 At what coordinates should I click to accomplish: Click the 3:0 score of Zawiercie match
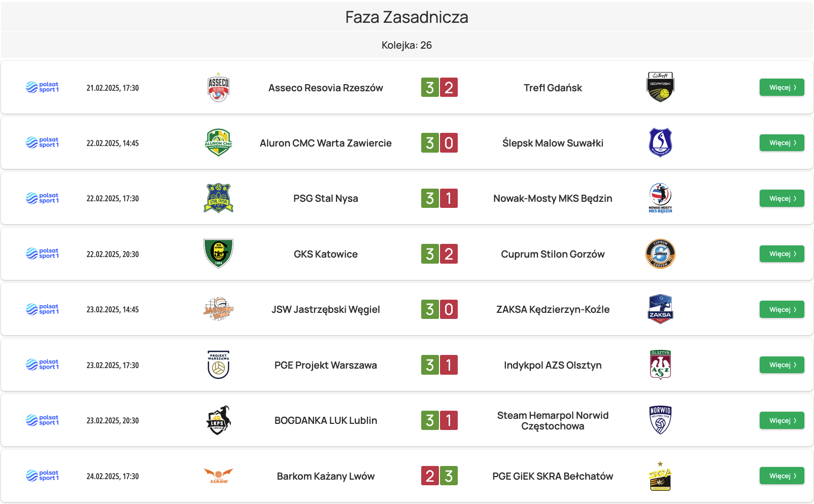(439, 143)
